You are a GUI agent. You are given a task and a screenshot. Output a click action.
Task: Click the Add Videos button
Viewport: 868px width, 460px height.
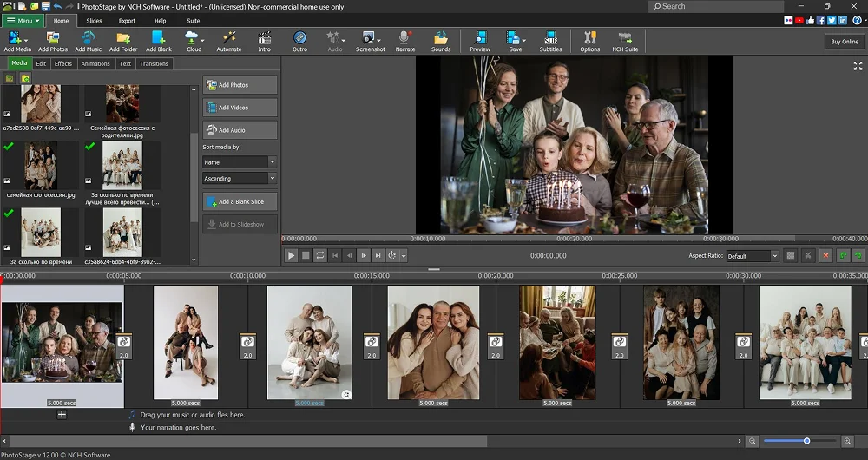point(240,108)
